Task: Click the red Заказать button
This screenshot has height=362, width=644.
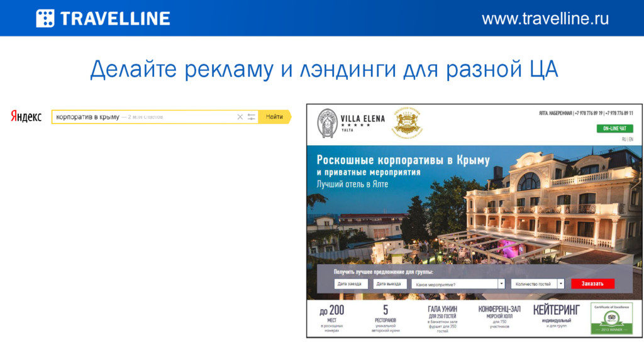Action: (592, 283)
